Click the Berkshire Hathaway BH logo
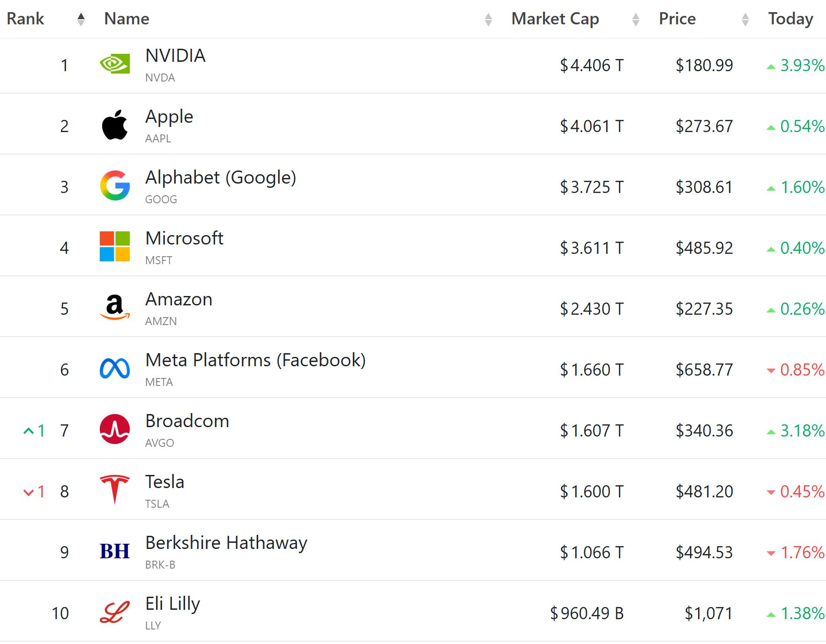The height and width of the screenshot is (644, 826). point(115,551)
